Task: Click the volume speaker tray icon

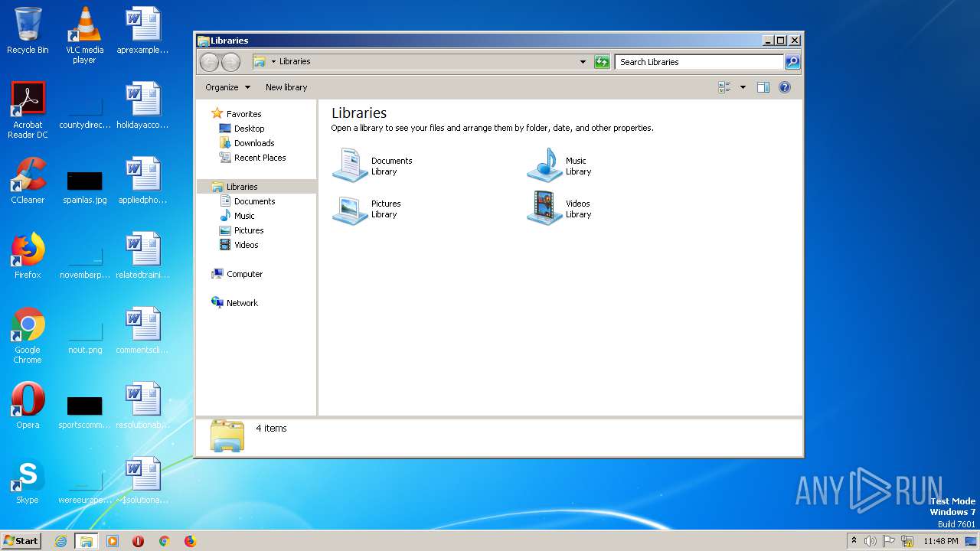Action: pyautogui.click(x=871, y=541)
